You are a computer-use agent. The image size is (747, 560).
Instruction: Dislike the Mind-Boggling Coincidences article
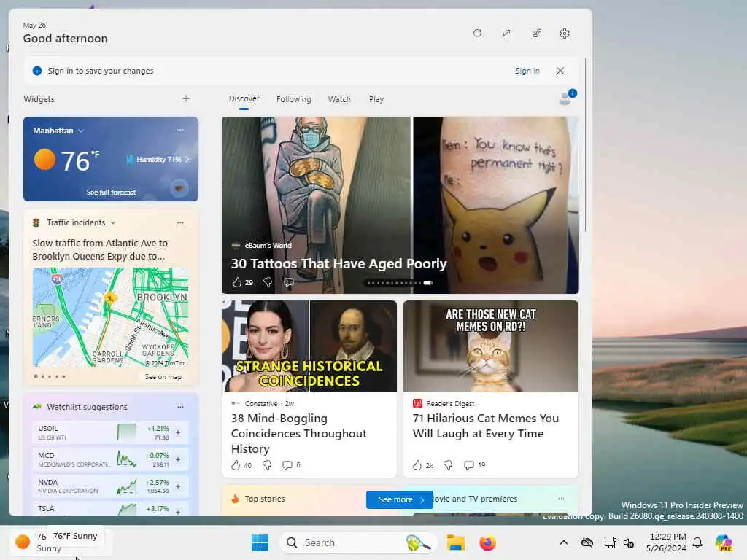coord(267,464)
